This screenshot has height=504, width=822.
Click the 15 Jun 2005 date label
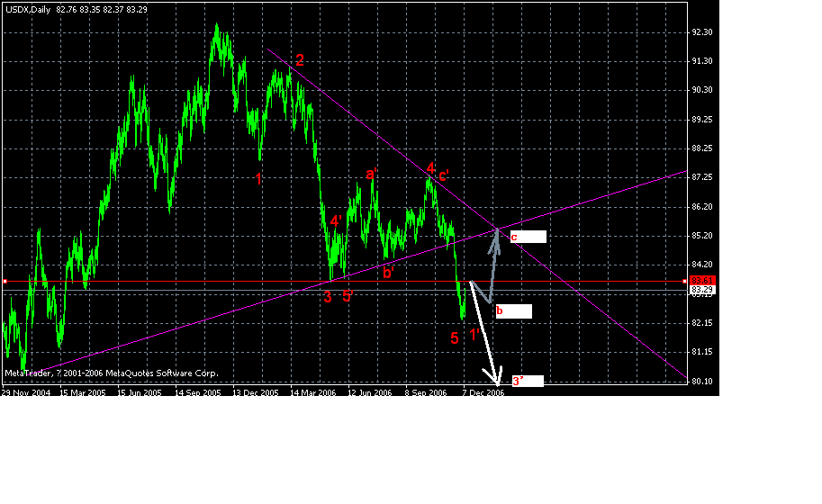[x=139, y=393]
